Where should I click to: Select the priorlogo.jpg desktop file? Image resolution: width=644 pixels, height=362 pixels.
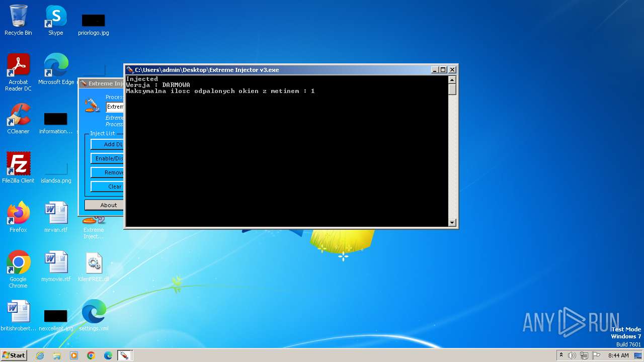click(x=94, y=24)
